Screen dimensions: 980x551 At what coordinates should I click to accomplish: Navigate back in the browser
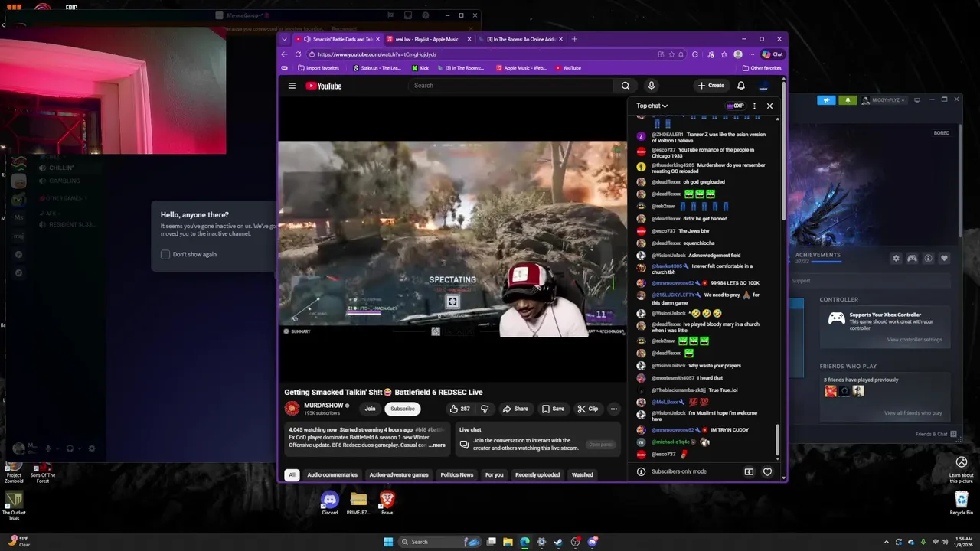284,54
